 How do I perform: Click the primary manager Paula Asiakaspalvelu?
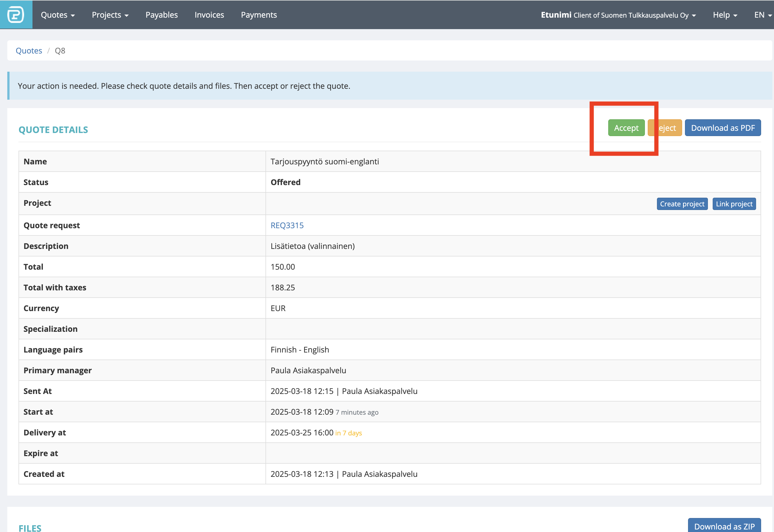(308, 371)
